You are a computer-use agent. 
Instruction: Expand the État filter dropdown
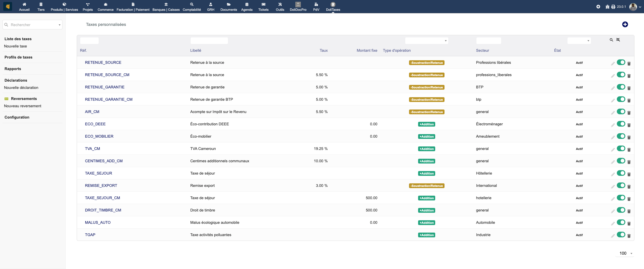[x=579, y=41]
